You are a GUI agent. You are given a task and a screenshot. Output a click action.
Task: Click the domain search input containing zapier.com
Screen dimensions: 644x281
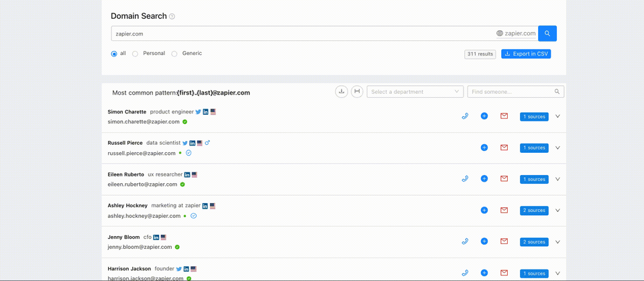tap(325, 34)
